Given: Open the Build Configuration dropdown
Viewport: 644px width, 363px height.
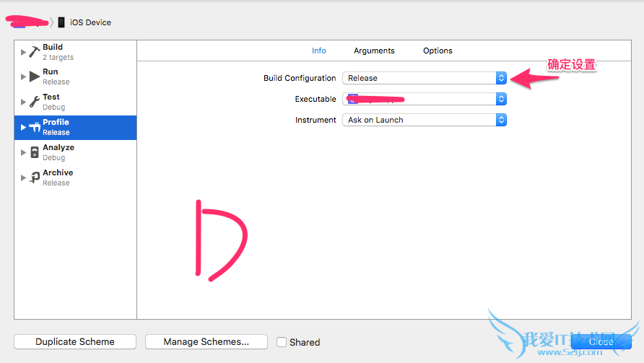Looking at the screenshot, I should coord(425,78).
